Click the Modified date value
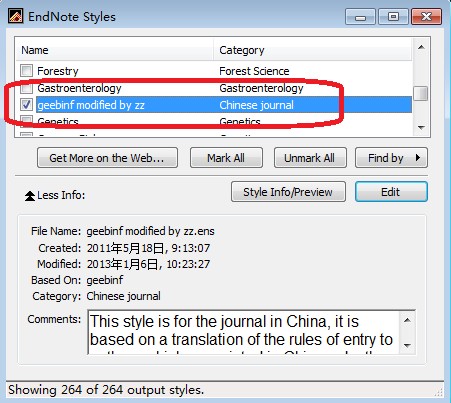451x403 pixels. (x=148, y=264)
